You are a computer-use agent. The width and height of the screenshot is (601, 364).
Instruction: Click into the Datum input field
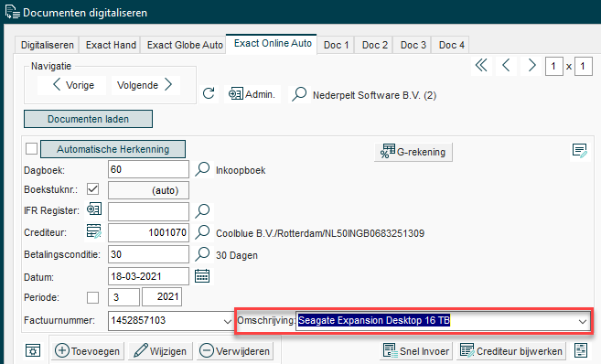pyautogui.click(x=148, y=276)
